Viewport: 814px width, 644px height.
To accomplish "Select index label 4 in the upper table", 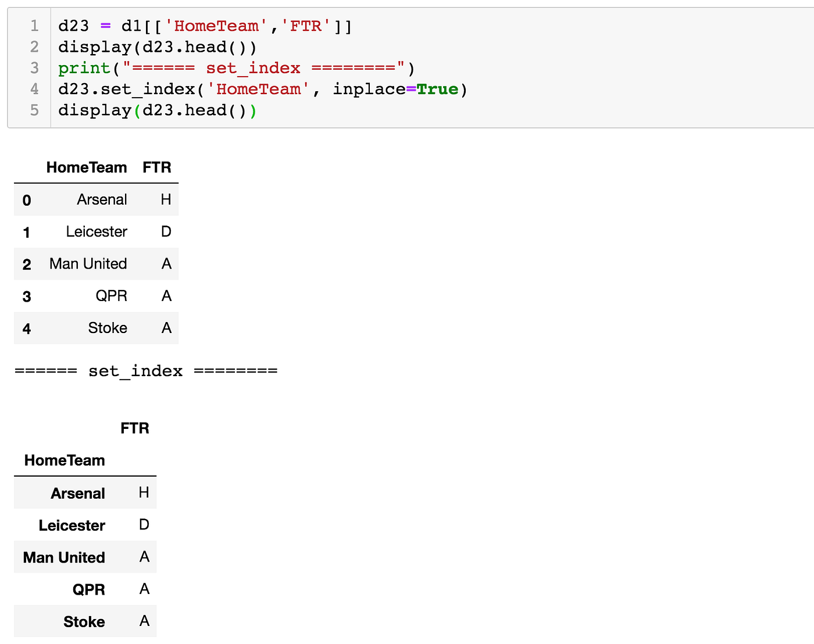I will (27, 328).
